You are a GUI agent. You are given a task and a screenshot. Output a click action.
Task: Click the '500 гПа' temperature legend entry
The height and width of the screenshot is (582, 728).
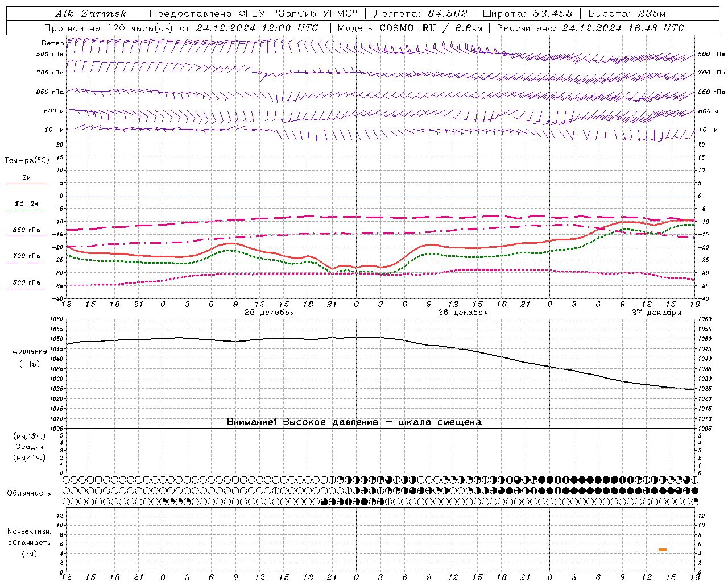coord(26,282)
